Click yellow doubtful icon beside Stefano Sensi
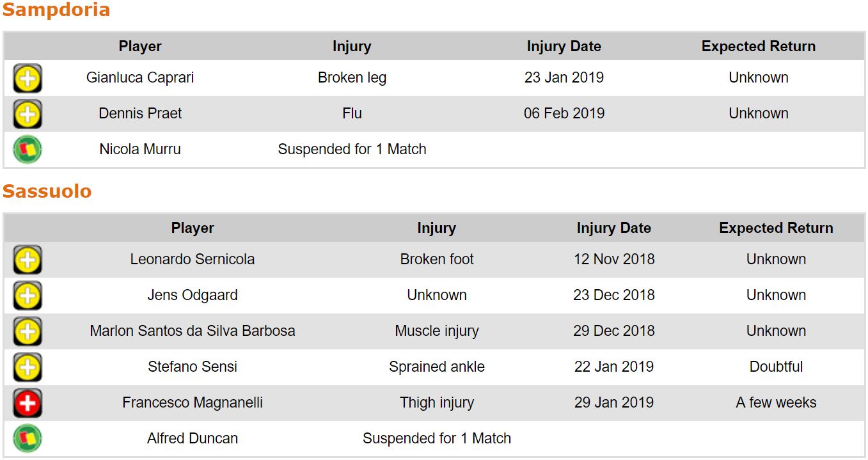The height and width of the screenshot is (460, 868). click(x=28, y=368)
